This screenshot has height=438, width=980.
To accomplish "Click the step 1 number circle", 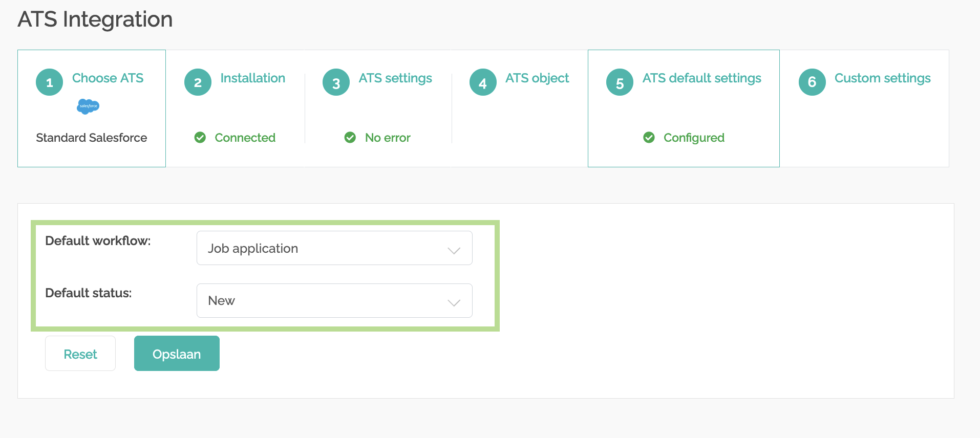I will 49,82.
